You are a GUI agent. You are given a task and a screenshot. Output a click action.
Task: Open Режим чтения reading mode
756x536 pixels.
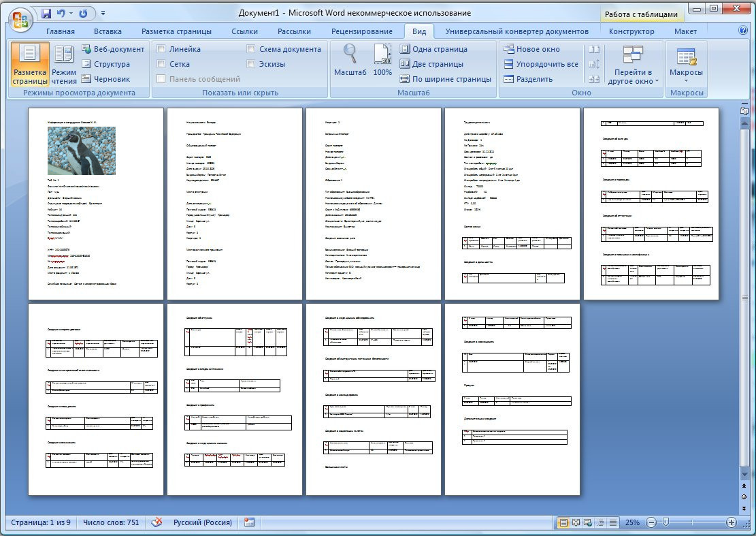point(64,63)
